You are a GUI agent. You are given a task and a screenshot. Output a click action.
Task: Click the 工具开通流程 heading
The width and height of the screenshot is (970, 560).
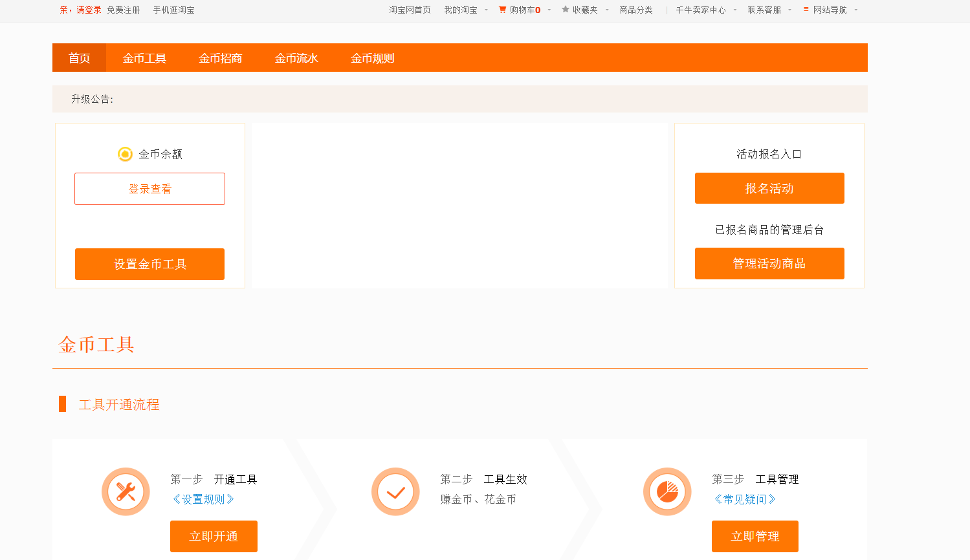pyautogui.click(x=119, y=404)
